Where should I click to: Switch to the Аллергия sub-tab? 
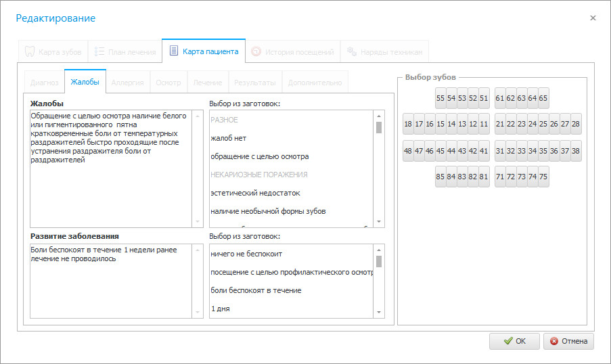[127, 83]
